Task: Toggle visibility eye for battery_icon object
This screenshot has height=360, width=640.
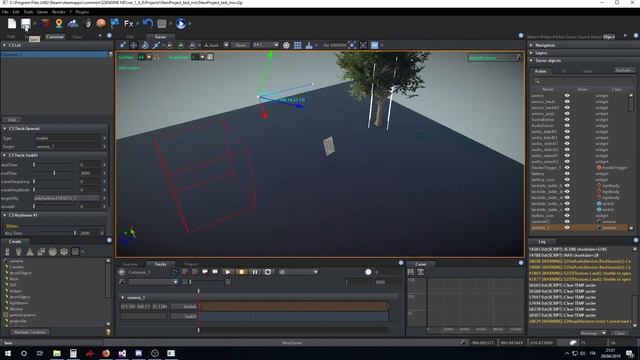Action: tap(567, 180)
